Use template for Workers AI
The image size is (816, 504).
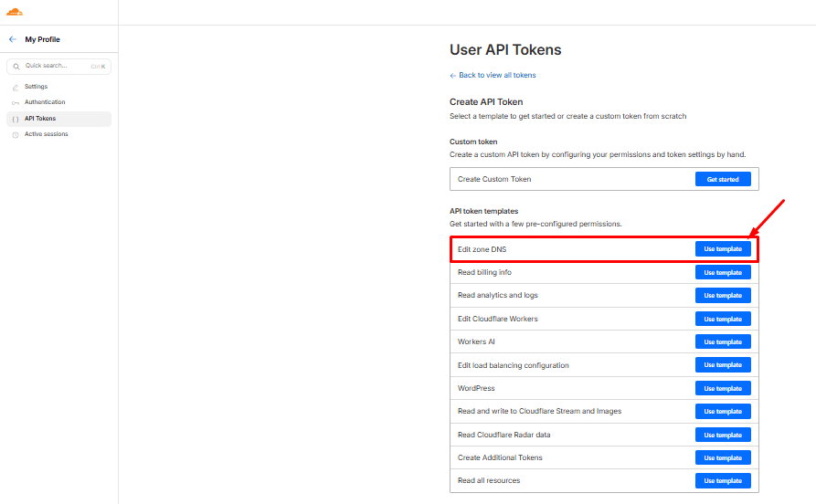click(x=723, y=341)
